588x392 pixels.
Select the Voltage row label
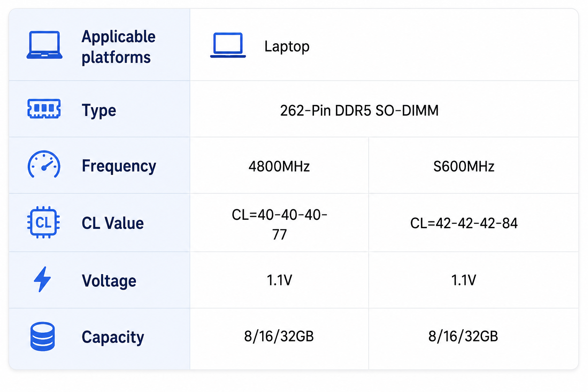coord(109,281)
